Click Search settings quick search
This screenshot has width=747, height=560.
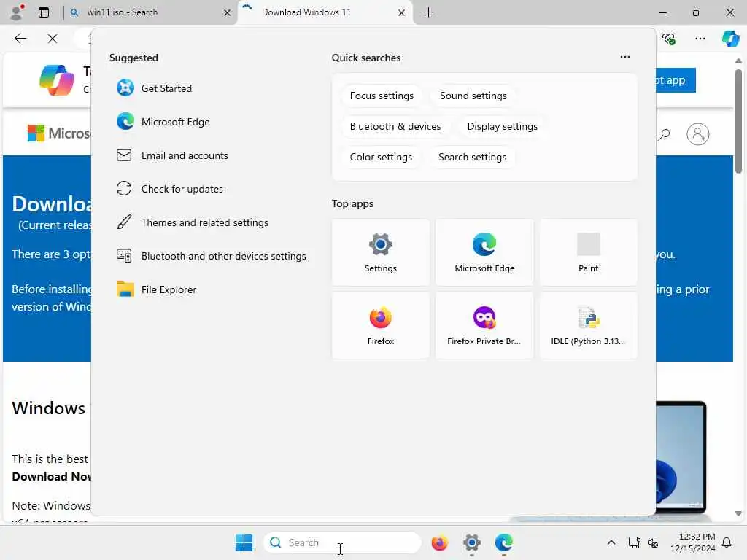(x=472, y=157)
